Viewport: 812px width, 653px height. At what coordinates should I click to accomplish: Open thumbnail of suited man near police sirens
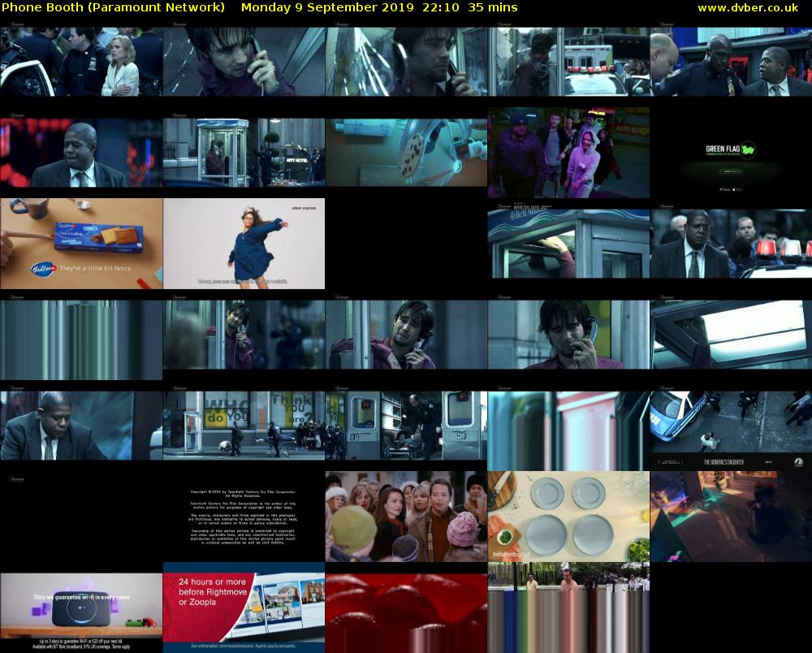click(731, 244)
